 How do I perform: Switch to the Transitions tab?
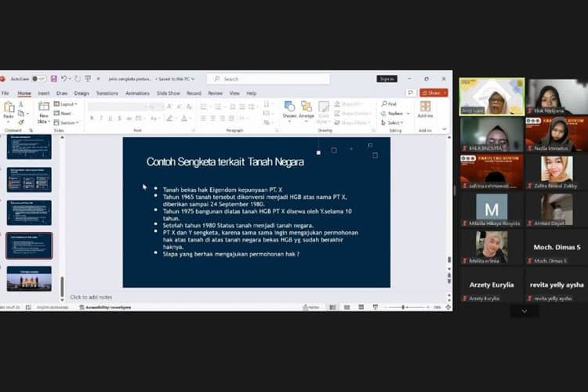[107, 93]
